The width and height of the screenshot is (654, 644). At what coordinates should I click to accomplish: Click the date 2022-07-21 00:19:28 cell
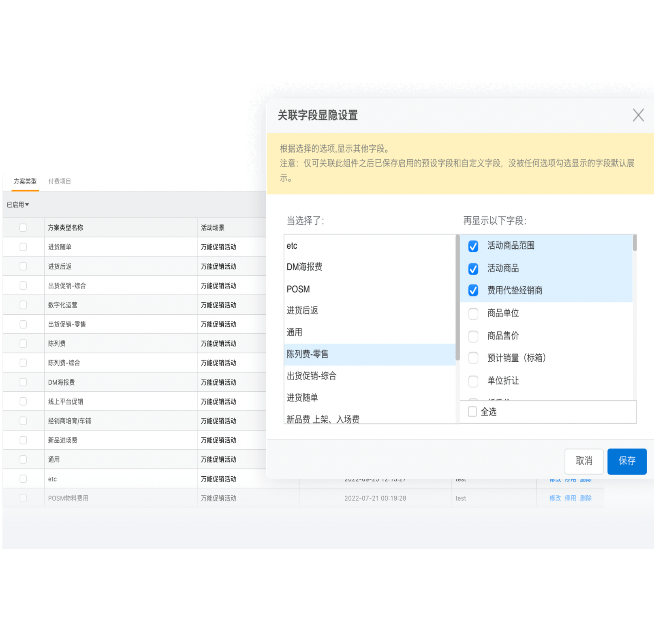375,498
